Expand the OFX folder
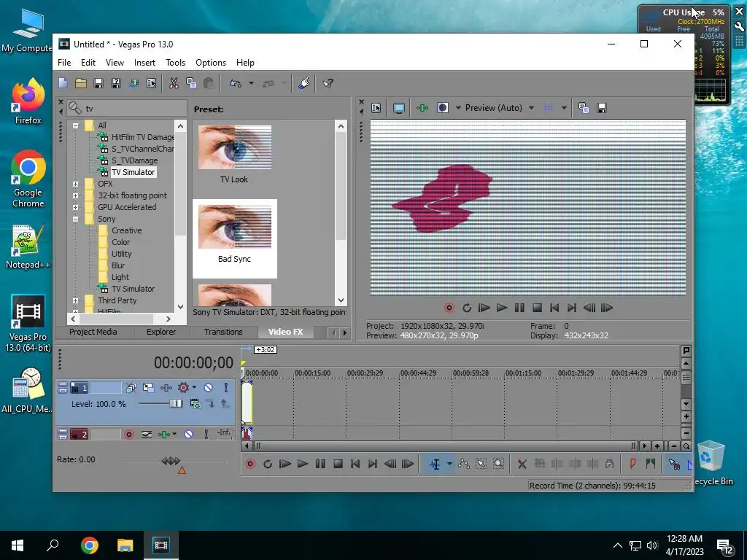747x560 pixels. pos(75,184)
